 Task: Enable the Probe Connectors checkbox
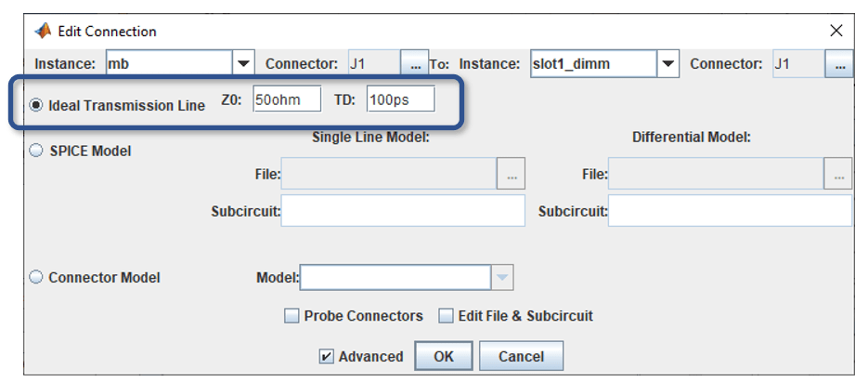click(x=292, y=316)
